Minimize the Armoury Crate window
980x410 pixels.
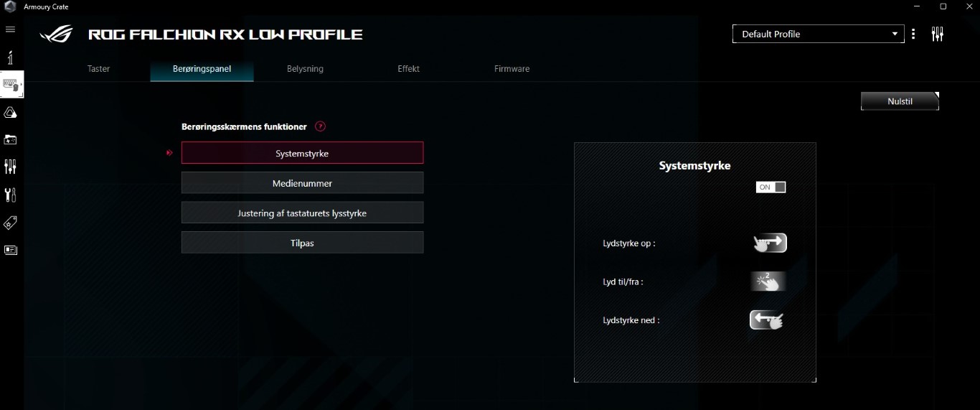tap(917, 6)
